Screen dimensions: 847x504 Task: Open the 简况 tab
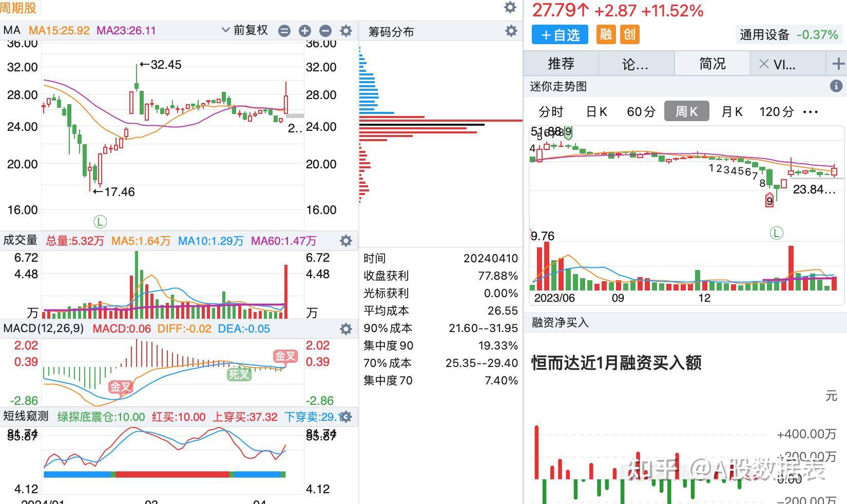point(713,64)
